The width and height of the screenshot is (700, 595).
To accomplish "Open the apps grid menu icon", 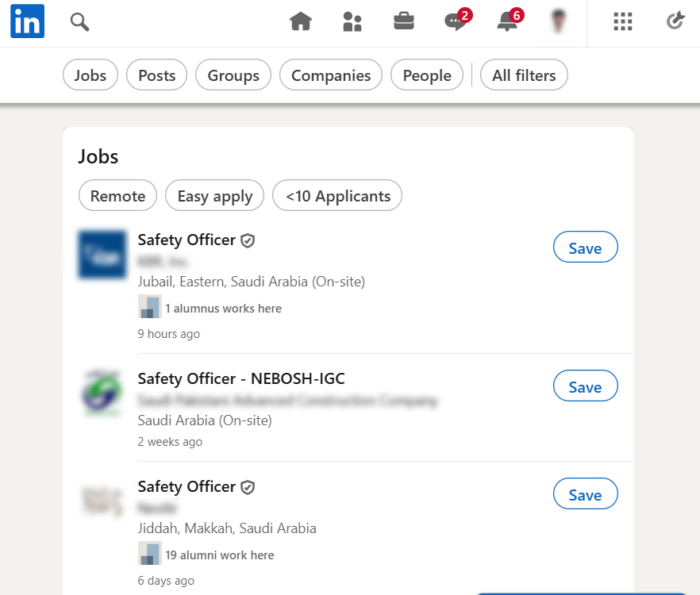I will tap(623, 22).
